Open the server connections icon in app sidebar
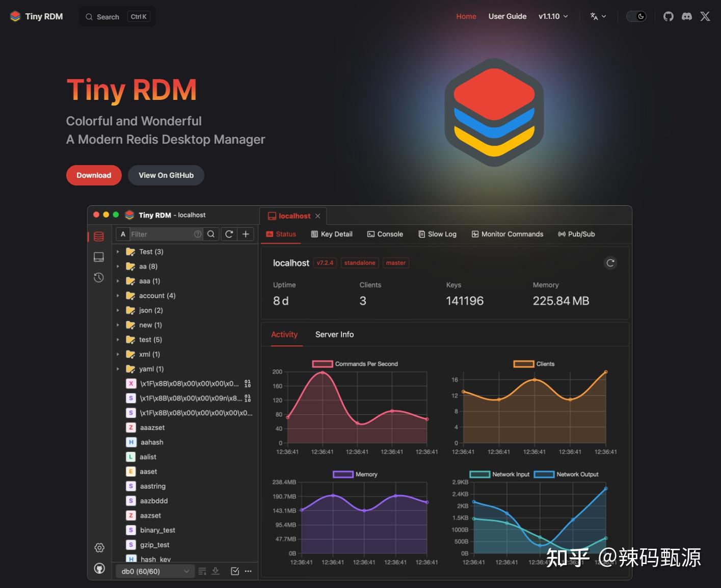 point(99,257)
